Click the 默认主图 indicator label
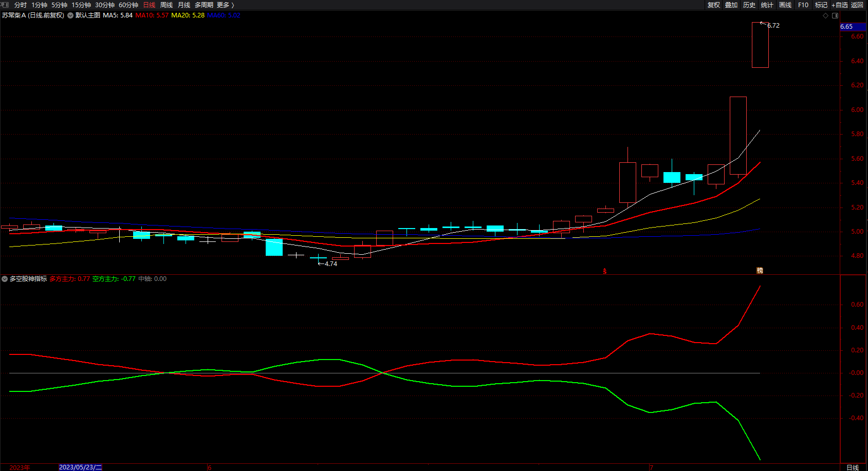The image size is (868, 471). click(88, 15)
